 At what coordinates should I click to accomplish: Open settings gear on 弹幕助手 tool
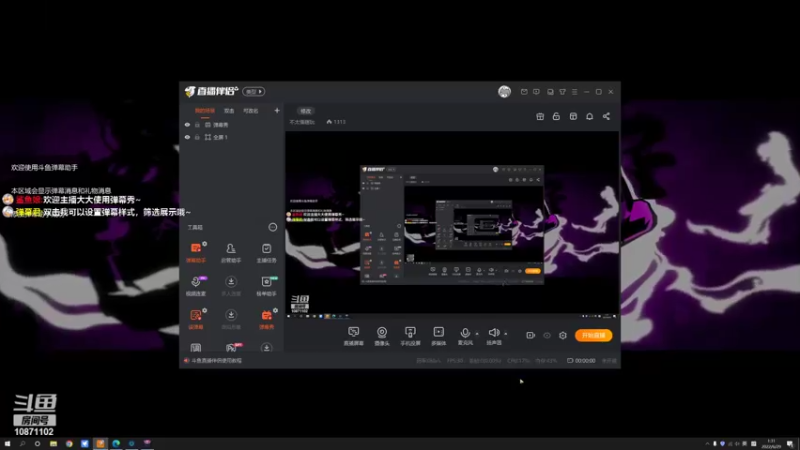click(205, 244)
